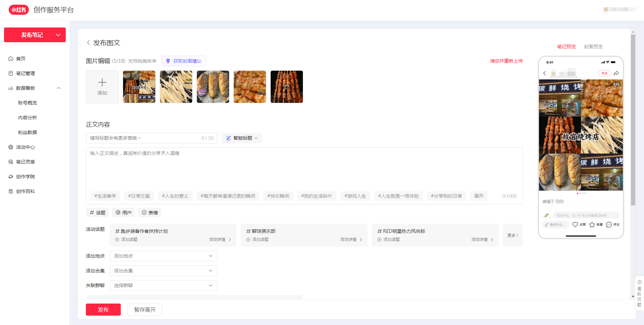Click 清空并重新上传 link
The image size is (644, 325).
point(506,61)
